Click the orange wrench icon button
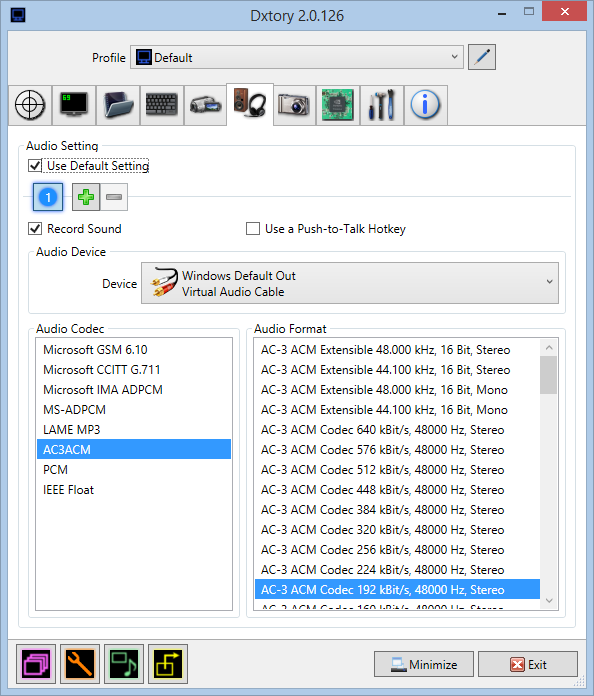The image size is (594, 696). tap(80, 664)
